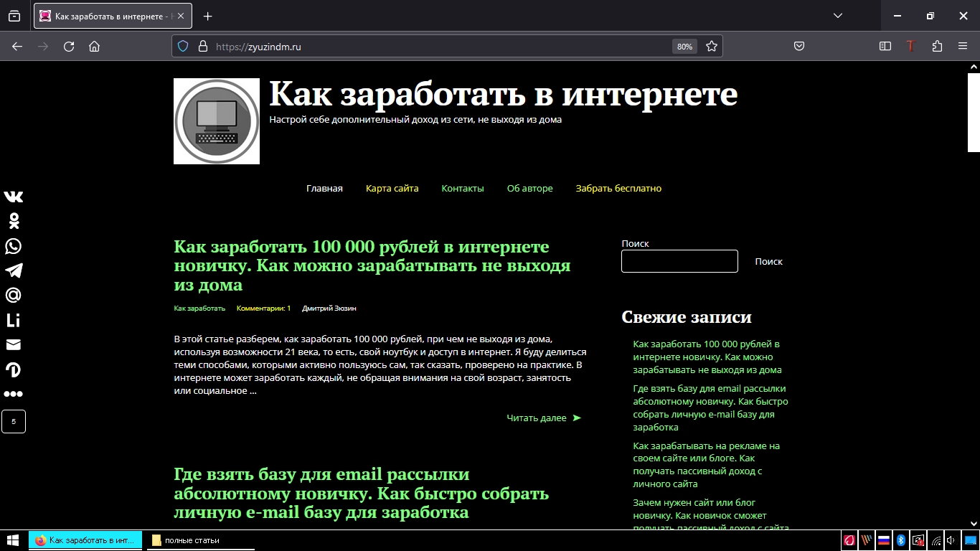Reload the page with refresh icon
Image resolution: width=980 pixels, height=551 pixels.
pos(69,46)
